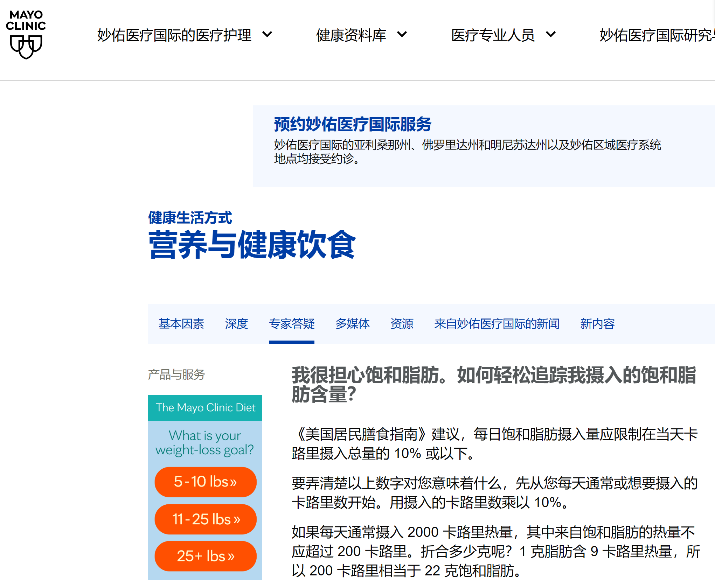Open the 健康资料库 navigation menu
This screenshot has height=588, width=715.
tap(351, 35)
